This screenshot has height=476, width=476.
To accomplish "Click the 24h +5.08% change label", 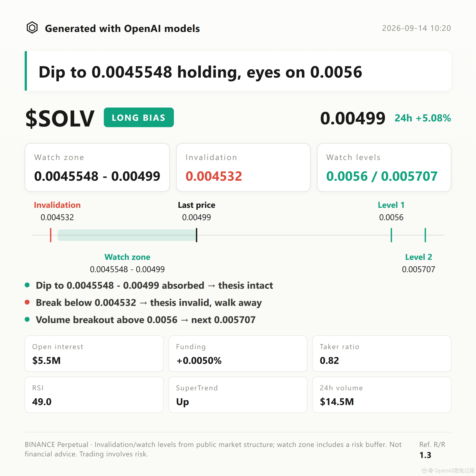I will point(423,118).
